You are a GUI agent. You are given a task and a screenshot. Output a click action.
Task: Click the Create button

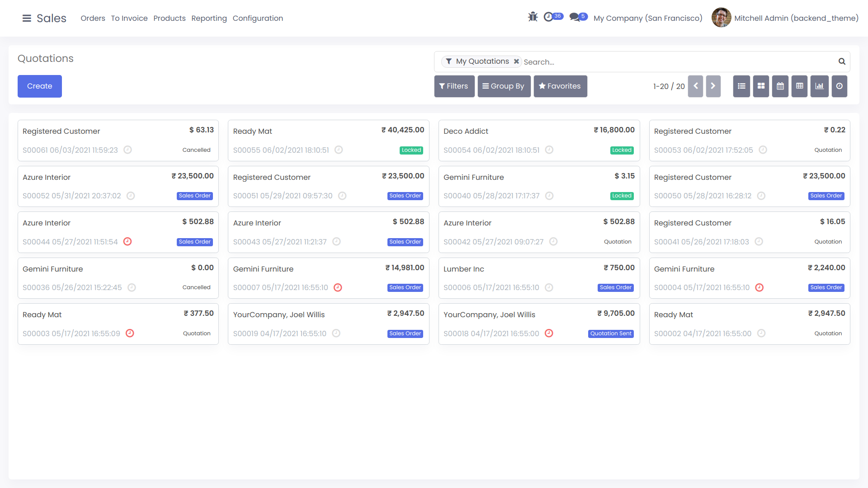tap(40, 86)
